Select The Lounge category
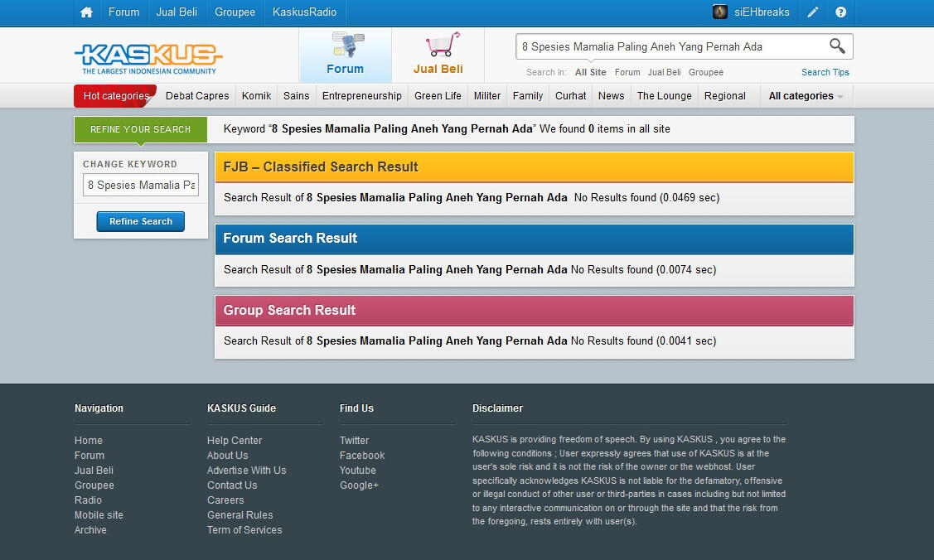This screenshot has height=560, width=934. [x=664, y=96]
